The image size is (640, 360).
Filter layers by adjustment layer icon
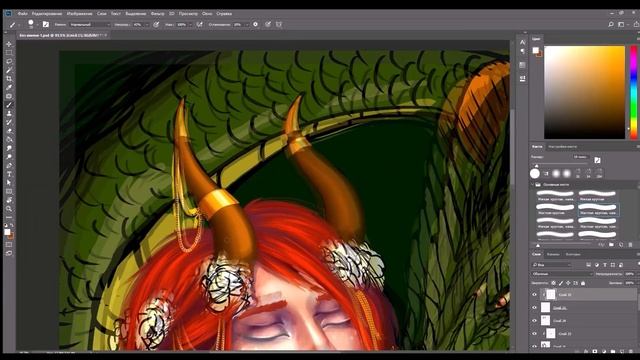click(597, 265)
